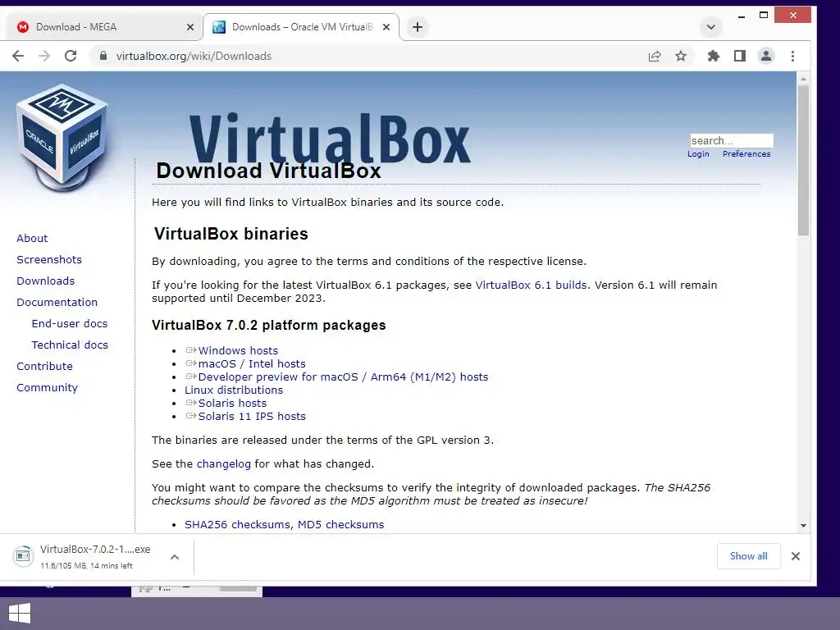Click Show all downloads button
Viewport: 840px width, 630px height.
click(x=748, y=556)
